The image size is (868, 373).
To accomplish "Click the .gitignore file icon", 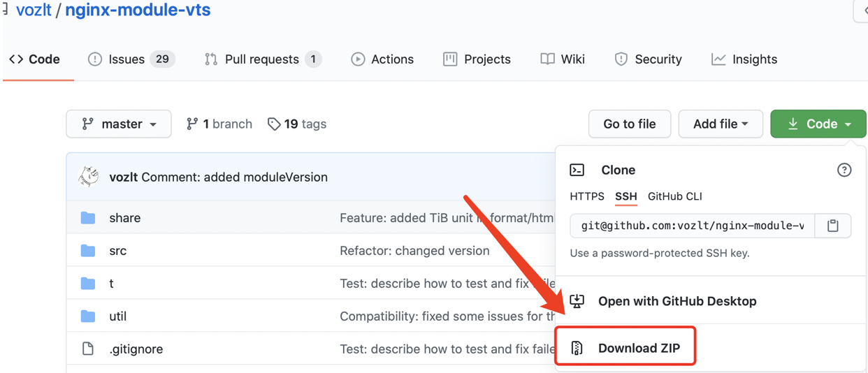I will click(x=88, y=349).
